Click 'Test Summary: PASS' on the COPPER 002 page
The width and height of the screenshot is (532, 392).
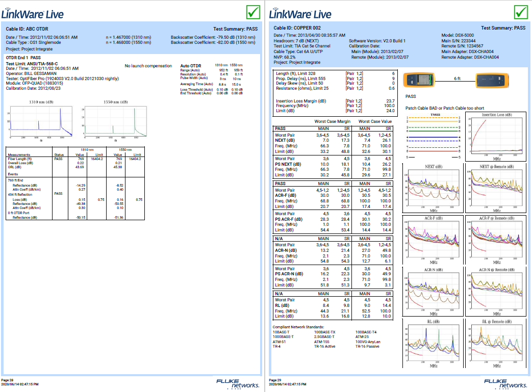[x=503, y=28]
